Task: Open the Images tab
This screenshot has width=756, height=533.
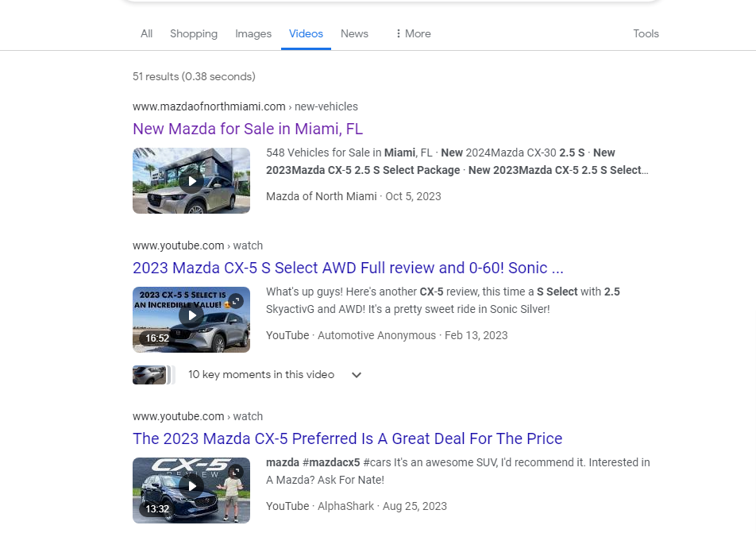Action: (253, 34)
